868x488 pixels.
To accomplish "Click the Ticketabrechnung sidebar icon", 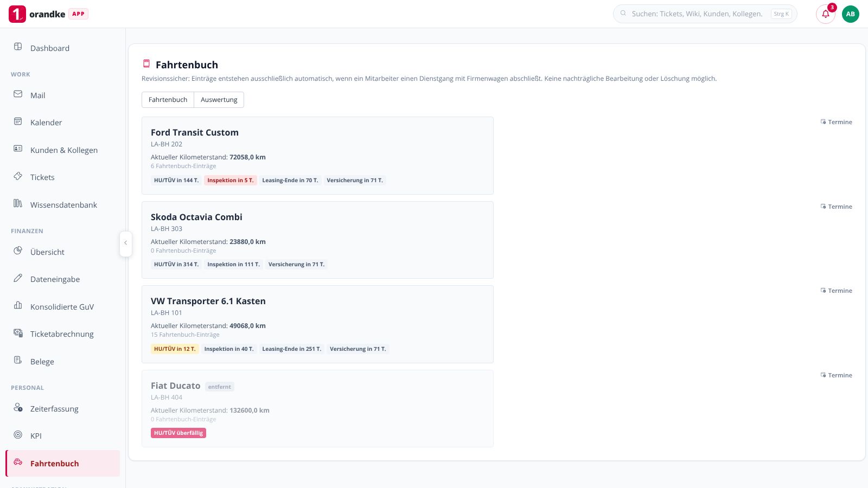I will click(18, 332).
